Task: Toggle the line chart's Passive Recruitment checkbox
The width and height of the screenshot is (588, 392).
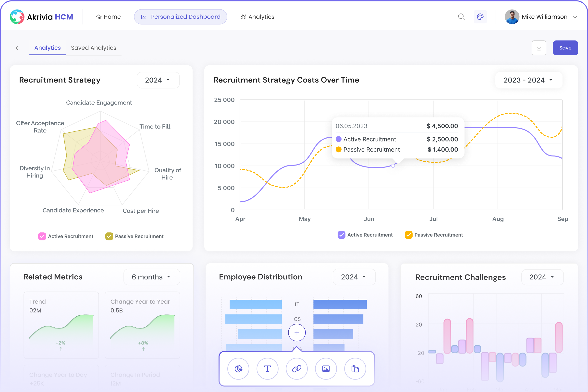Action: 408,235
